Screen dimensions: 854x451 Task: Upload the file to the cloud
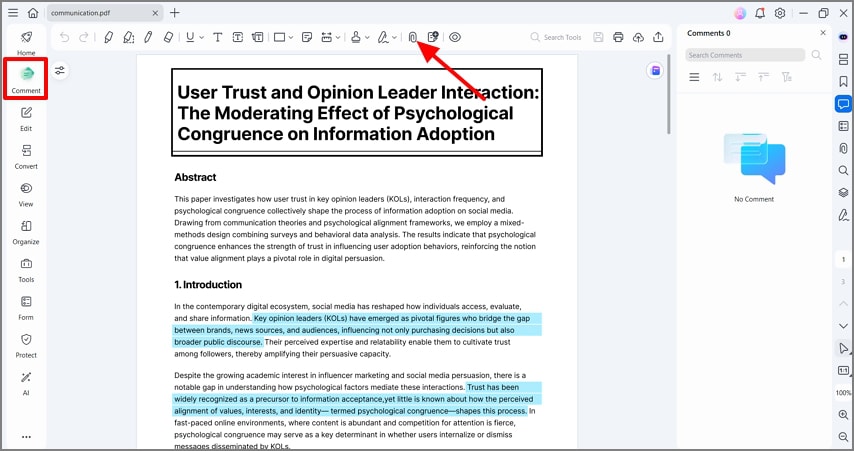pos(638,37)
